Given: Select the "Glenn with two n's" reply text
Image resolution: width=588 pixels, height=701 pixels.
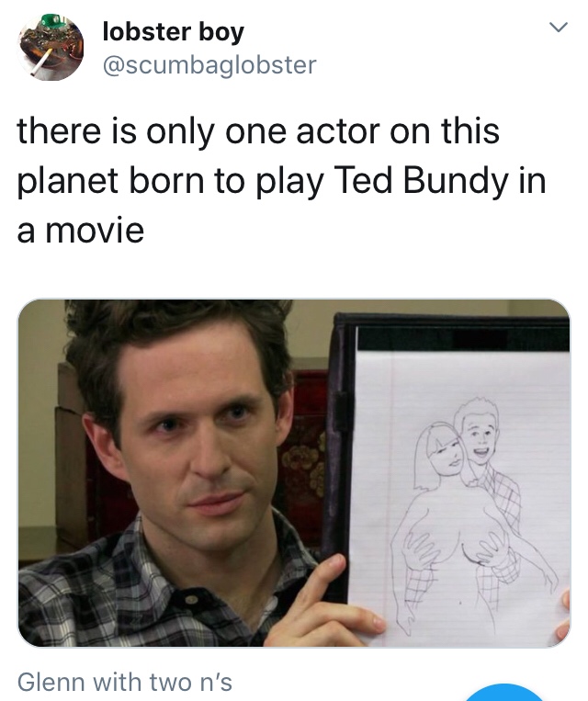Looking at the screenshot, I should click(x=125, y=683).
